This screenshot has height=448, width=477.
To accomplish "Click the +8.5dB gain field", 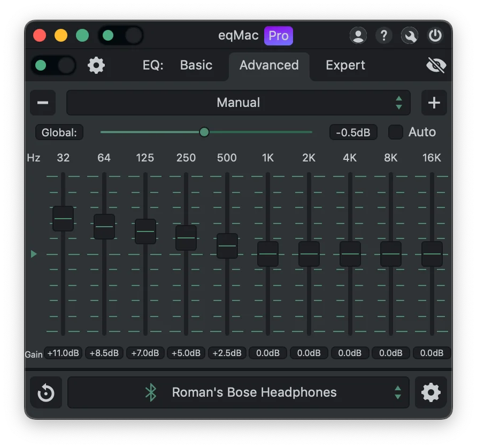I will (104, 353).
